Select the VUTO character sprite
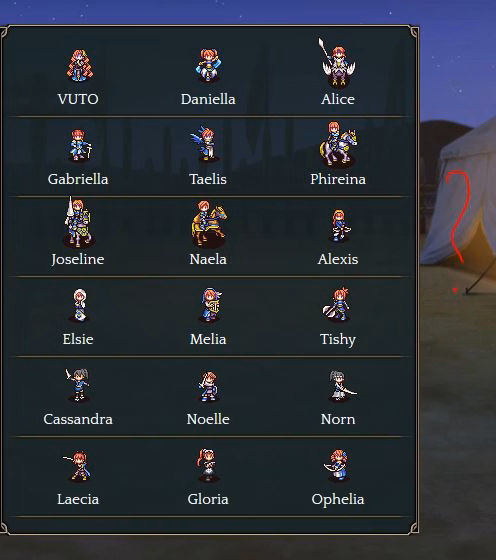The image size is (496, 560). pyautogui.click(x=79, y=66)
